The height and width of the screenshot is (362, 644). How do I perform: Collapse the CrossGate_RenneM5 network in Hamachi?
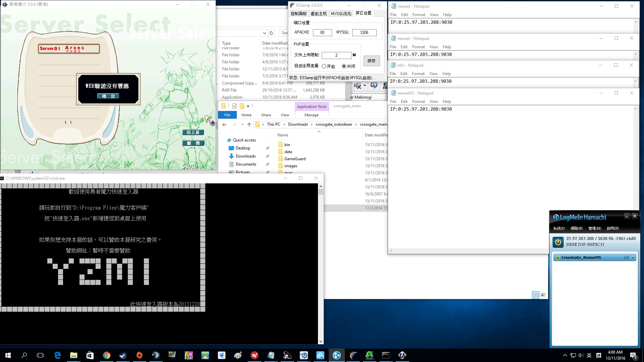click(x=633, y=257)
